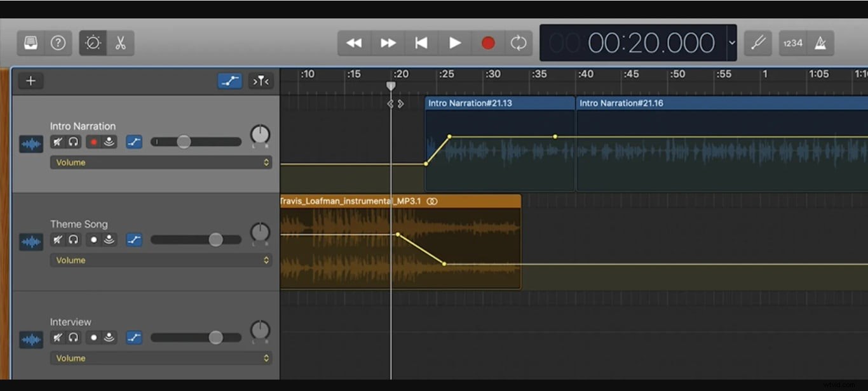Open the Smart Controls knob icon

(92, 43)
